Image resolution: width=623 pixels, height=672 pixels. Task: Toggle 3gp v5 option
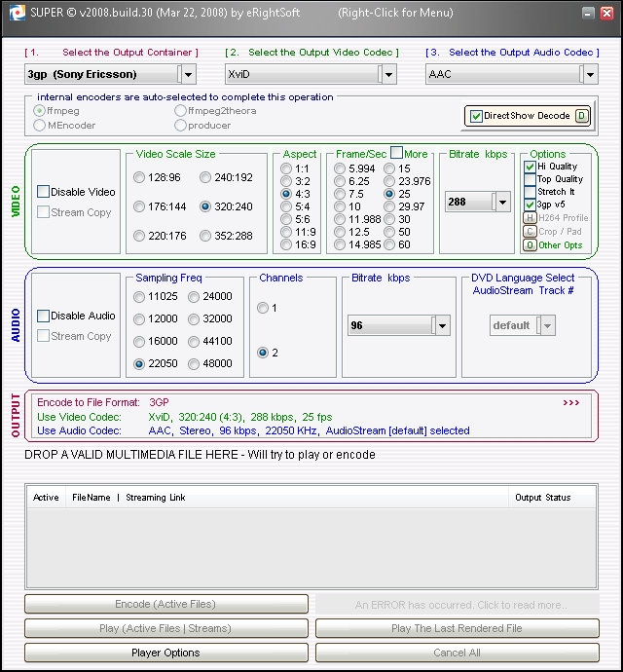click(530, 205)
